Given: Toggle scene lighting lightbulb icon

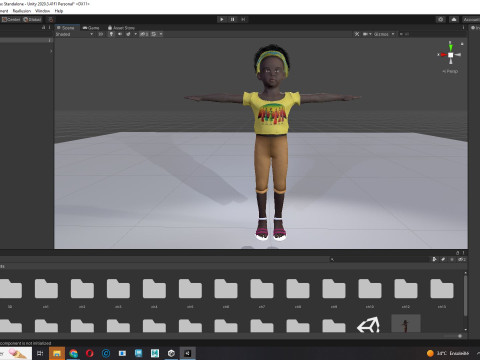Looking at the screenshot, I should pos(111,34).
